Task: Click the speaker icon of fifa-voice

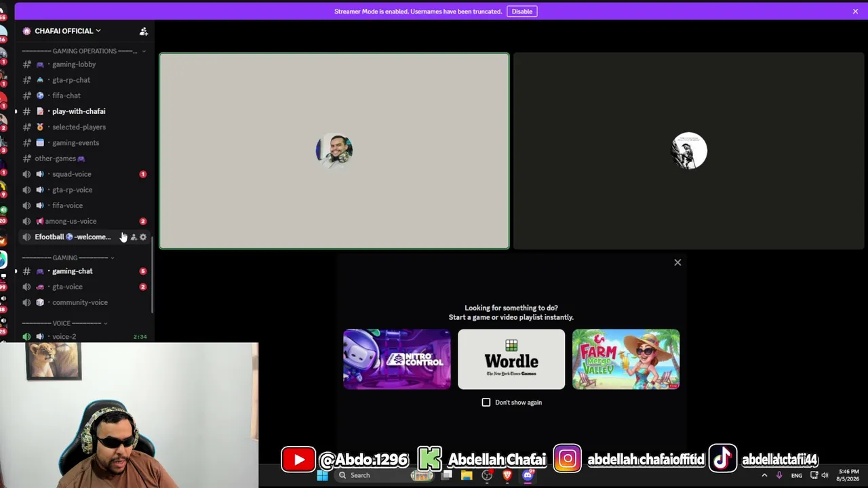Action: (x=26, y=205)
